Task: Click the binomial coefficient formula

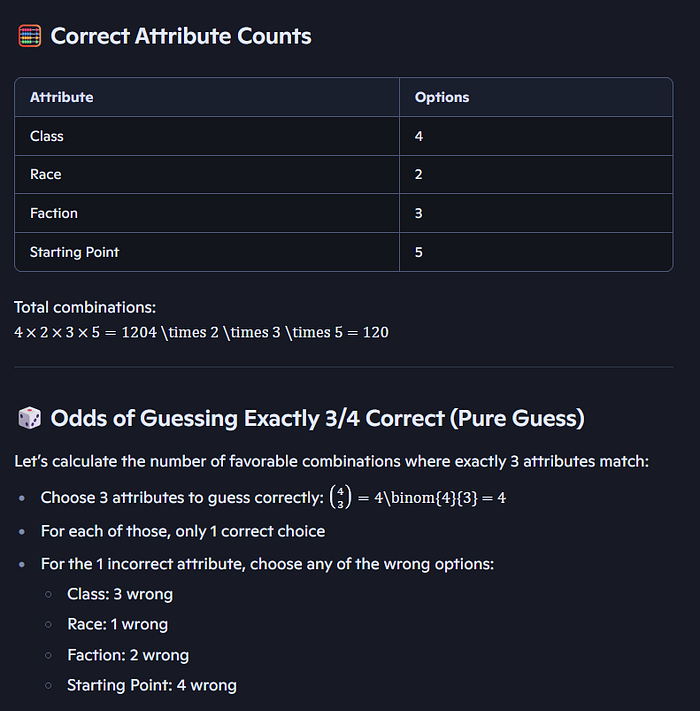Action: pos(418,497)
